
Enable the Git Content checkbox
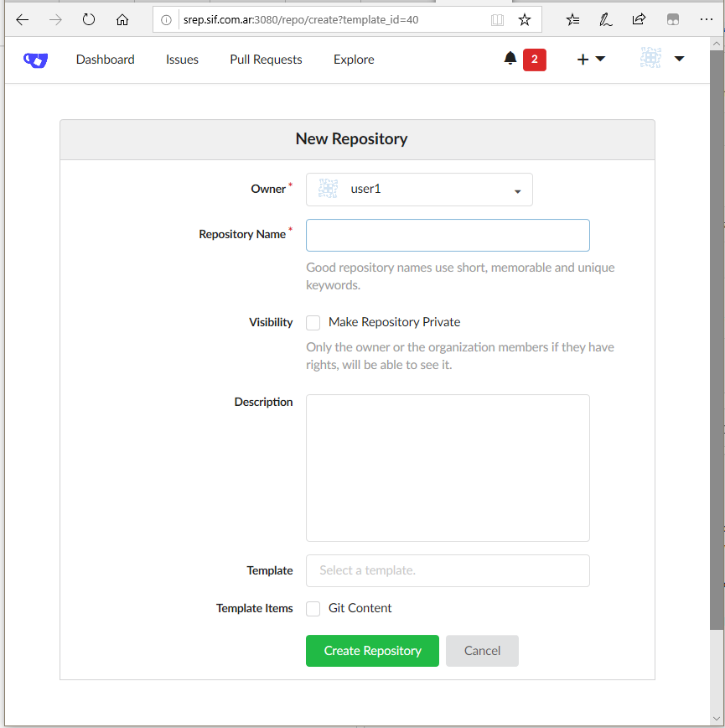click(x=313, y=609)
